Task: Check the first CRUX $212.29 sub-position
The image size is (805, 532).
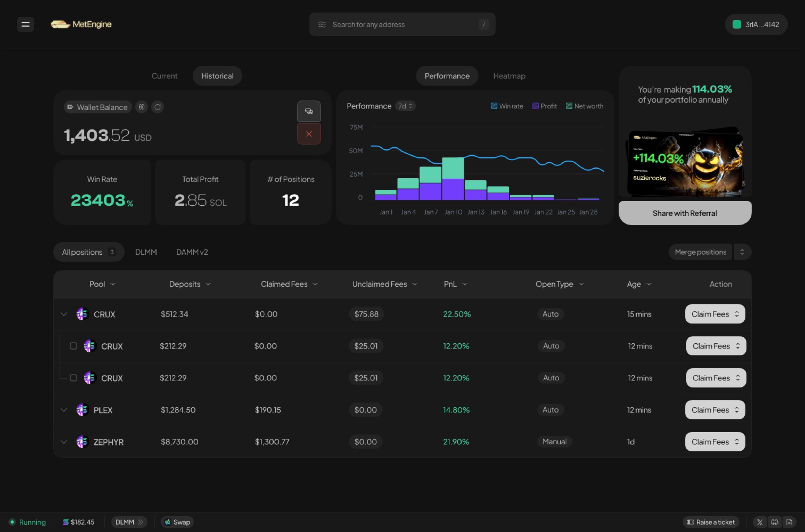Action: click(x=73, y=346)
